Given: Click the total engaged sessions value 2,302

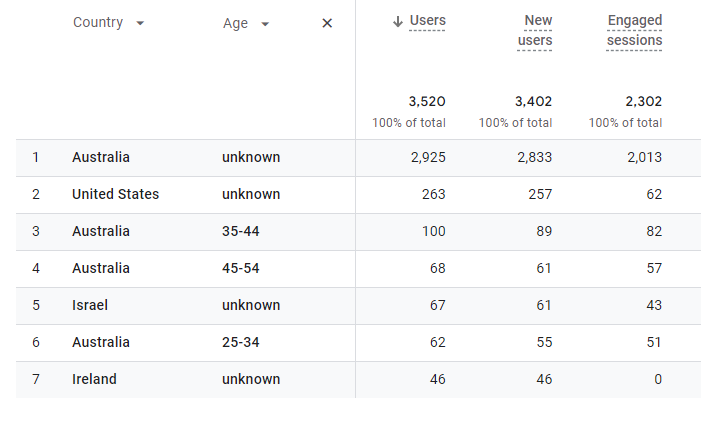Looking at the screenshot, I should [x=643, y=101].
